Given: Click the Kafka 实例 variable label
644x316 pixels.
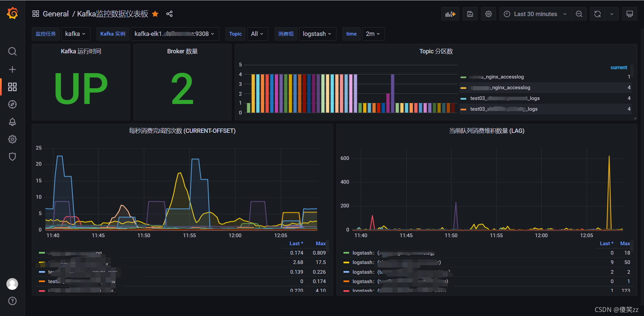Looking at the screenshot, I should (113, 34).
